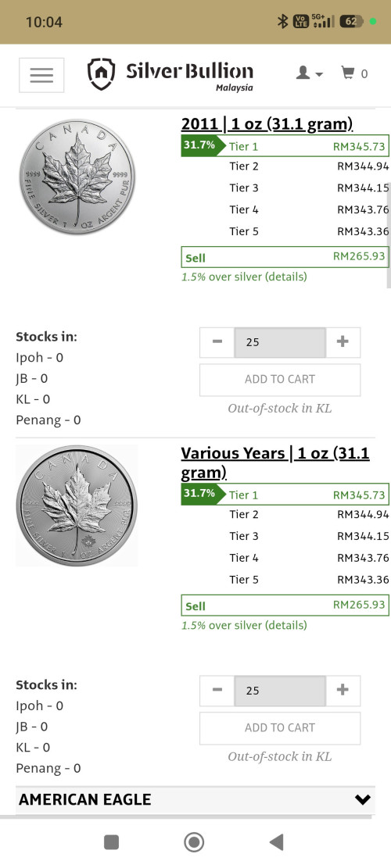The width and height of the screenshot is (391, 868).
Task: Open Various Years | 1 oz product link
Action: click(x=275, y=463)
